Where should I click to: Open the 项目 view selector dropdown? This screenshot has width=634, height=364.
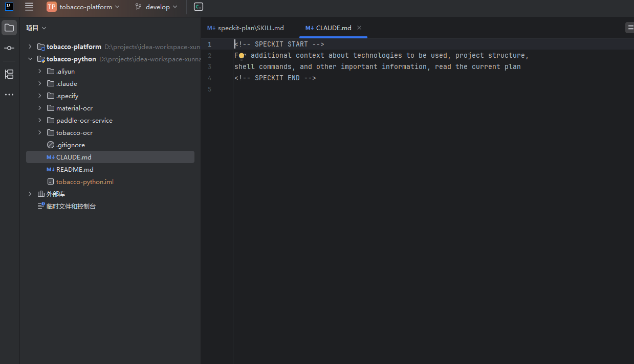(36, 28)
